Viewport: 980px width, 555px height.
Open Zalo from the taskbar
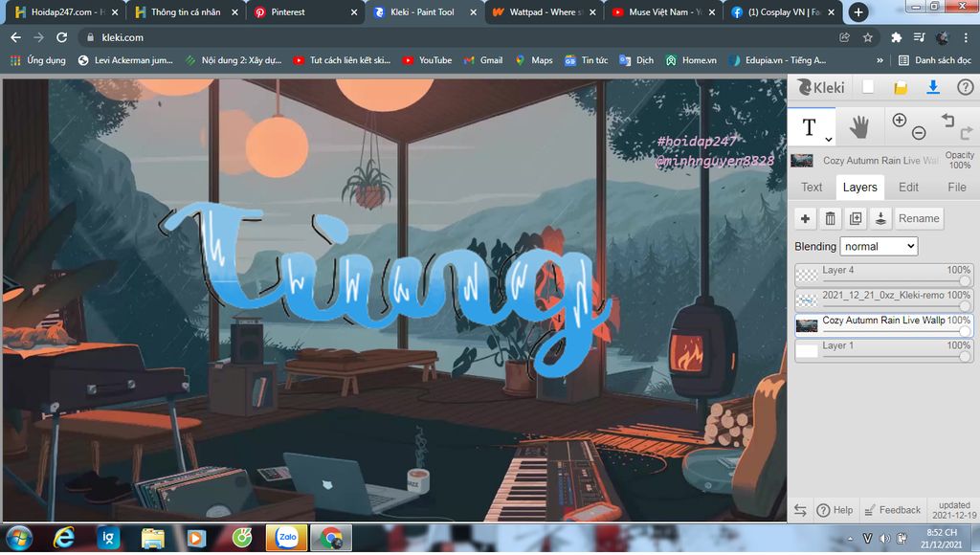(x=287, y=538)
